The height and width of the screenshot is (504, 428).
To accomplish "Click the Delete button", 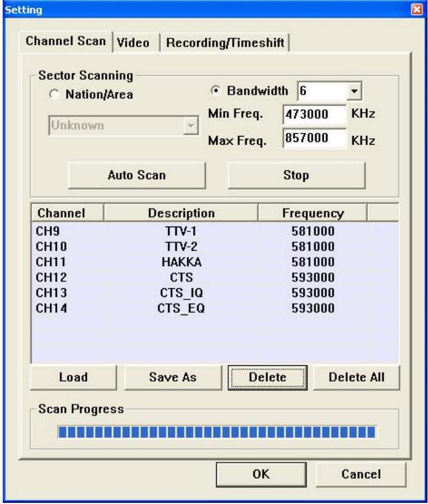I will pyautogui.click(x=267, y=377).
